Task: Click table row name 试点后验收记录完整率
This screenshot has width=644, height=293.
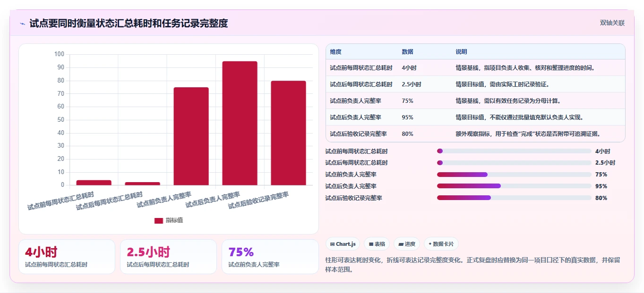Action: (x=358, y=134)
